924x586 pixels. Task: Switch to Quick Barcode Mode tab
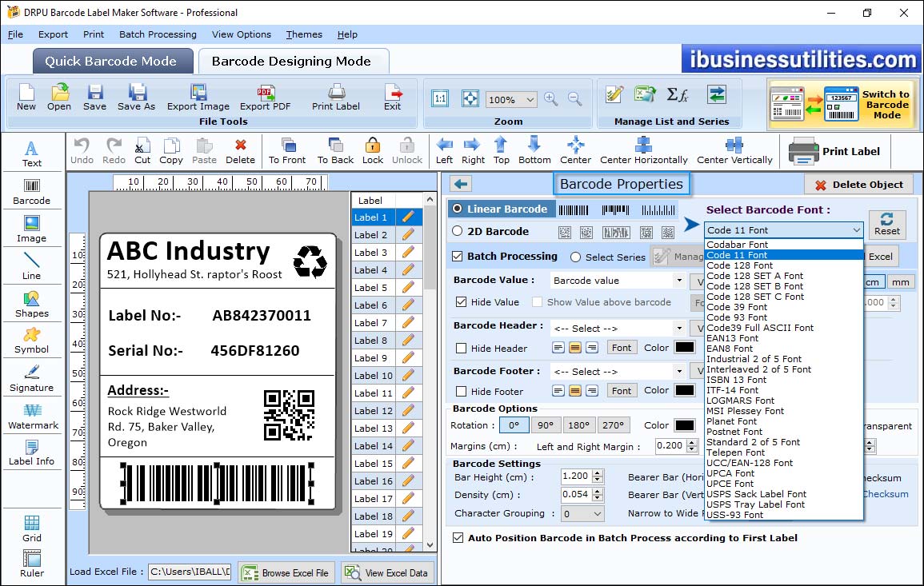pyautogui.click(x=113, y=62)
